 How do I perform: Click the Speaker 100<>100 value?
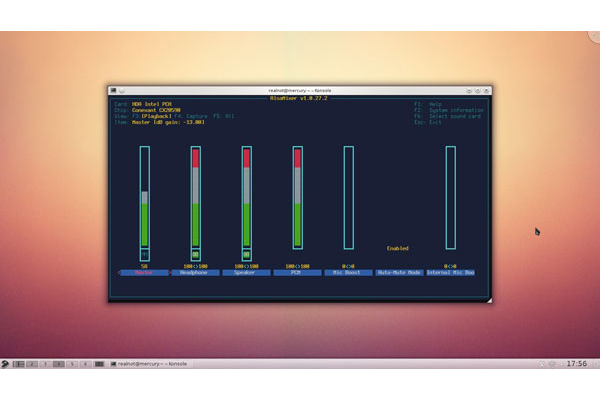[x=246, y=266]
